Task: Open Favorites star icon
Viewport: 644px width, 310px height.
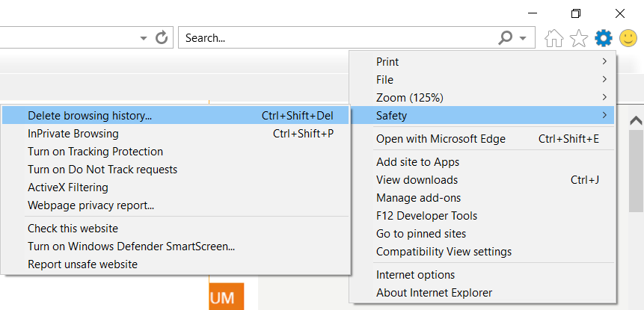Action: pos(578,38)
